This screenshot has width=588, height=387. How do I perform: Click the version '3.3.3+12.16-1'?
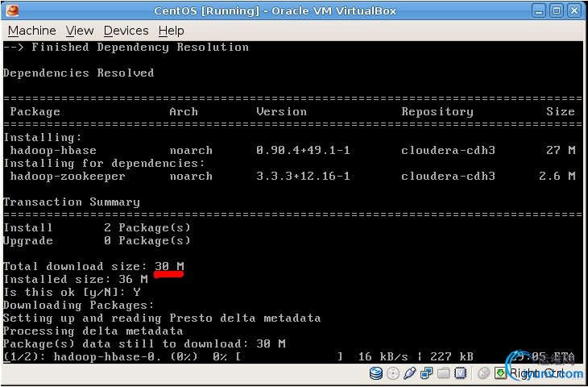(303, 176)
